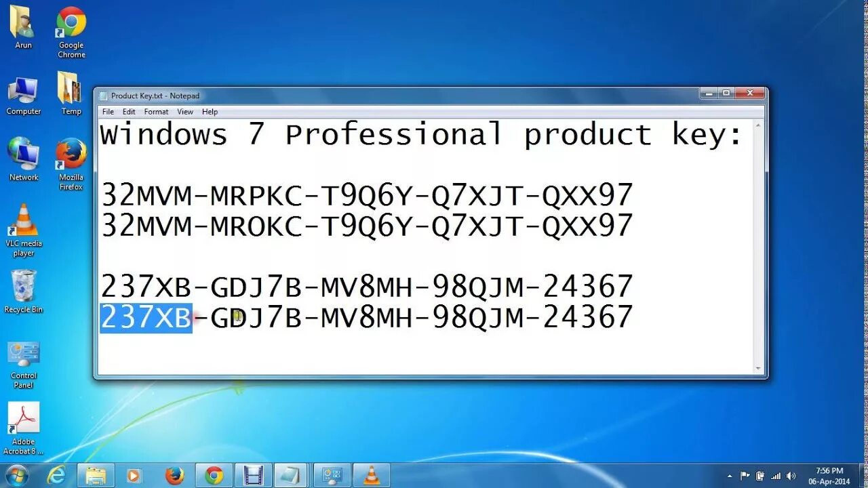This screenshot has width=868, height=488.
Task: Click the key line containing MRPKC
Action: [x=367, y=196]
